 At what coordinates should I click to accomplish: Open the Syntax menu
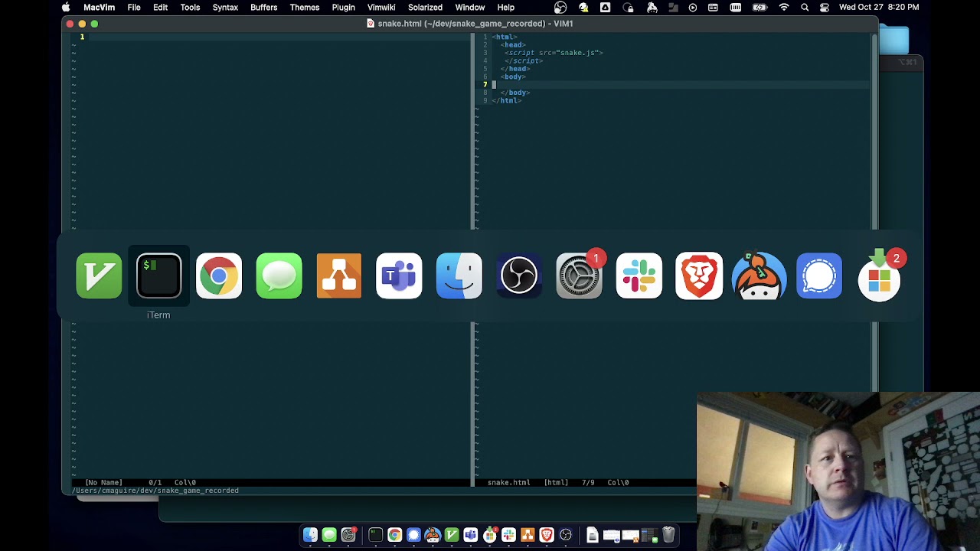point(225,8)
